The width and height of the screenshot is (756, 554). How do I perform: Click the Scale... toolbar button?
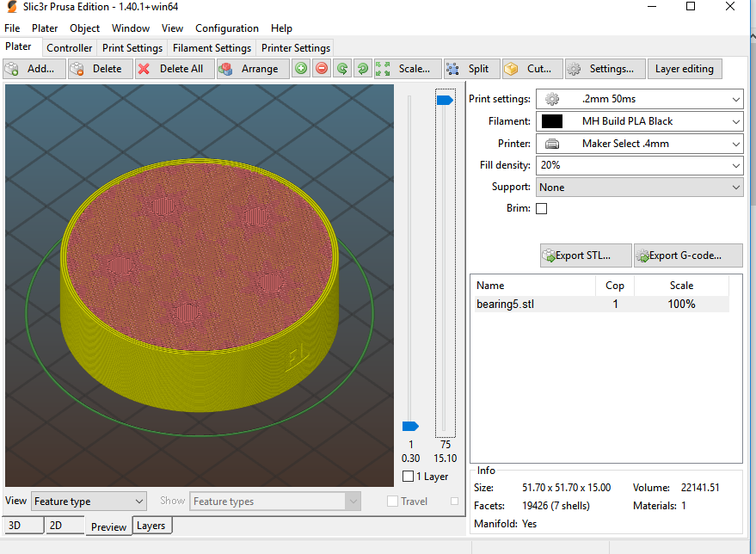click(408, 69)
